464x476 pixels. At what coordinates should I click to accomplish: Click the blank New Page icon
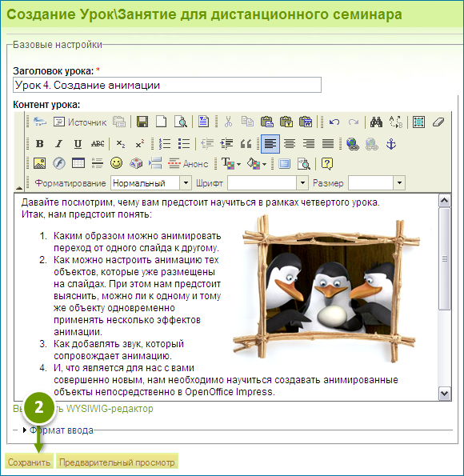[162, 122]
